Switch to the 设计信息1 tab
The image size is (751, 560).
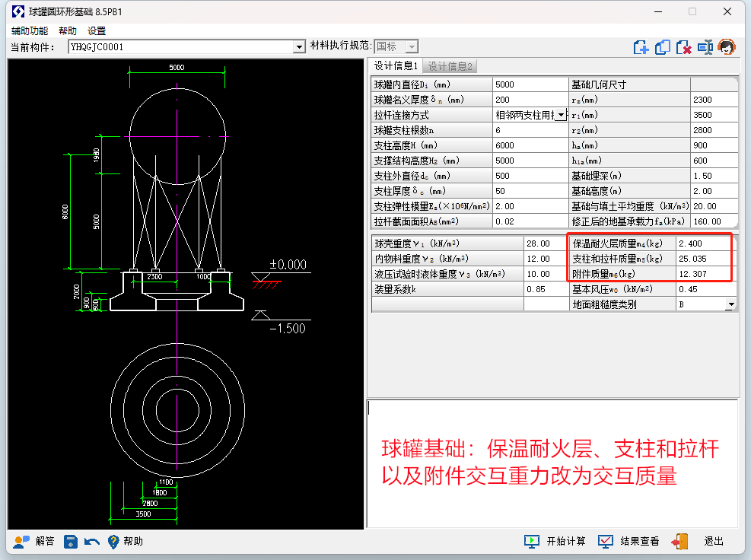click(x=396, y=66)
